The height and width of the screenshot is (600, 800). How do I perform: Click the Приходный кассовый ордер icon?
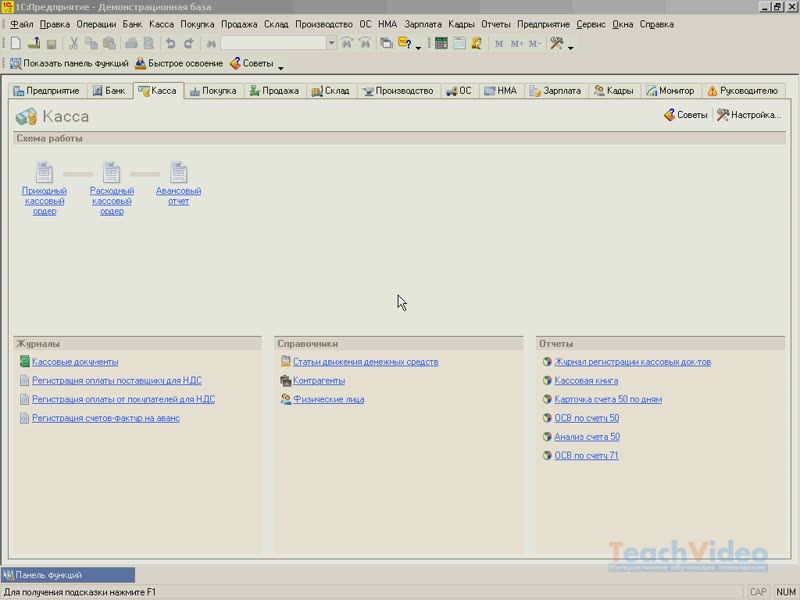44,173
